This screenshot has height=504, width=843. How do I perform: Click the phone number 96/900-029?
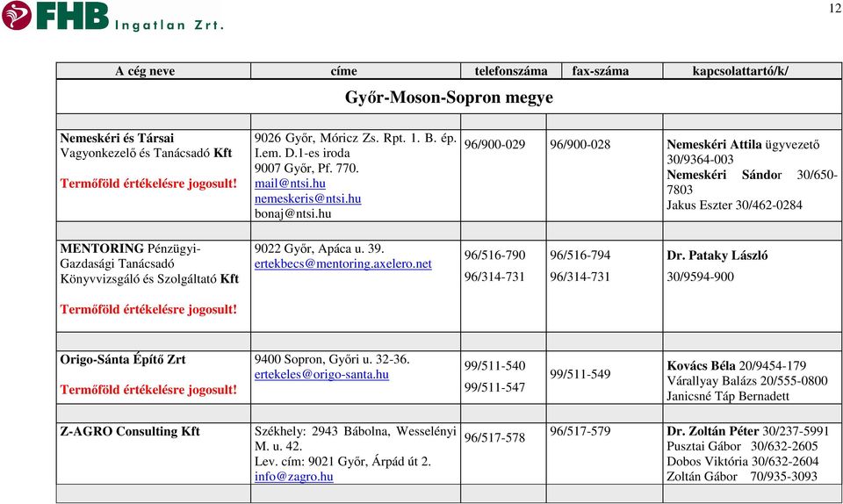tap(494, 145)
